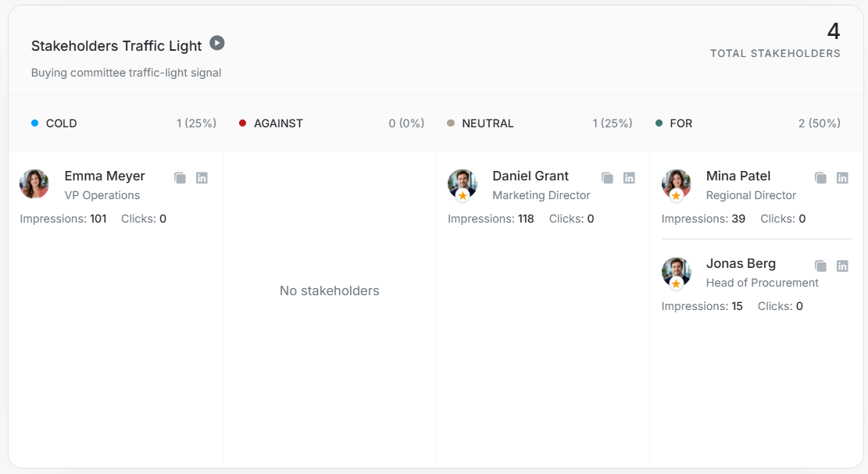868x474 pixels.
Task: Click the Jonas Berg name link
Action: pyautogui.click(x=741, y=263)
